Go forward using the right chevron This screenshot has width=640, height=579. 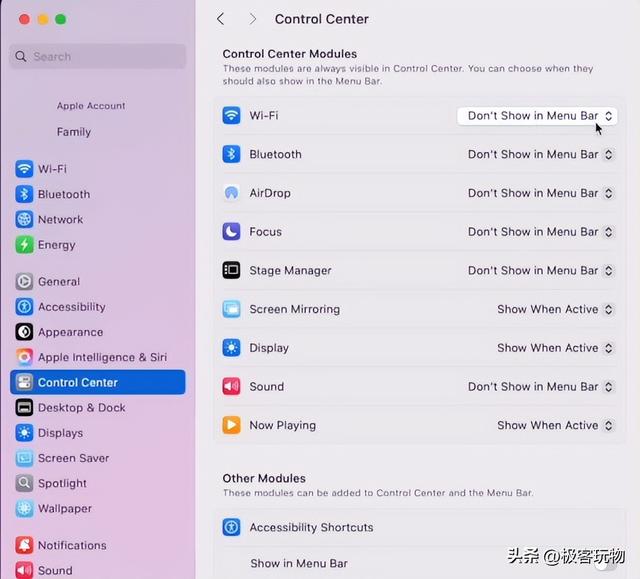pyautogui.click(x=253, y=19)
